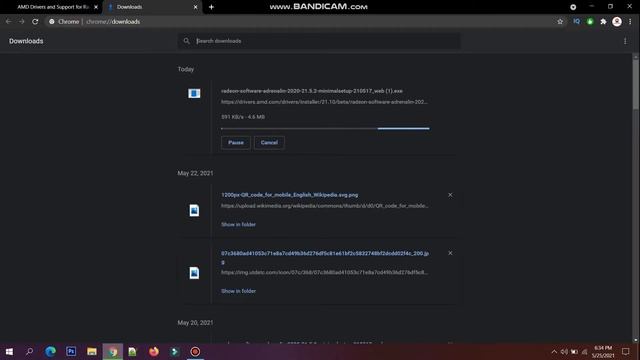The image size is (640, 360).
Task: Remove the 07c3680ad jpg from list
Action: coord(450,253)
